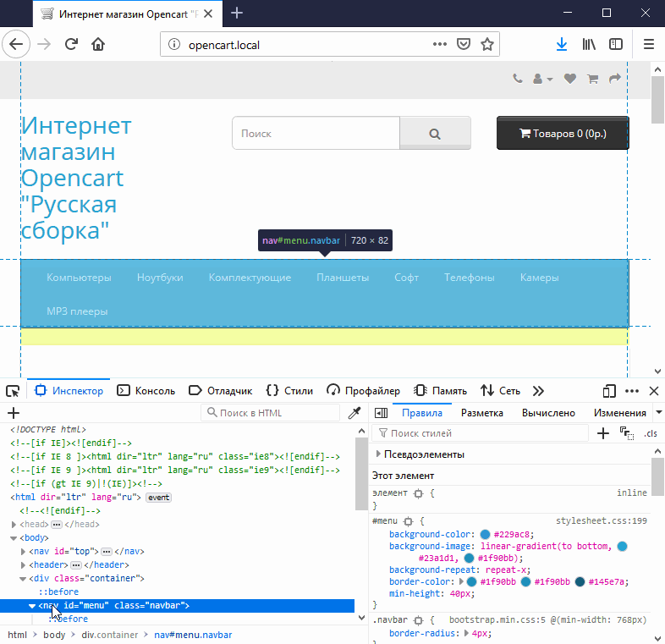Image resolution: width=665 pixels, height=644 pixels.
Task: Open the downloads panel
Action: pyautogui.click(x=562, y=44)
